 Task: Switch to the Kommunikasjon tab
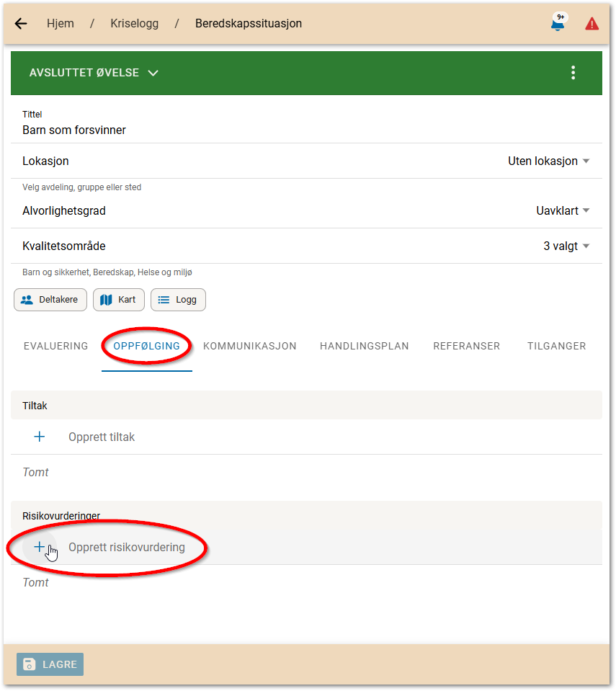(249, 346)
